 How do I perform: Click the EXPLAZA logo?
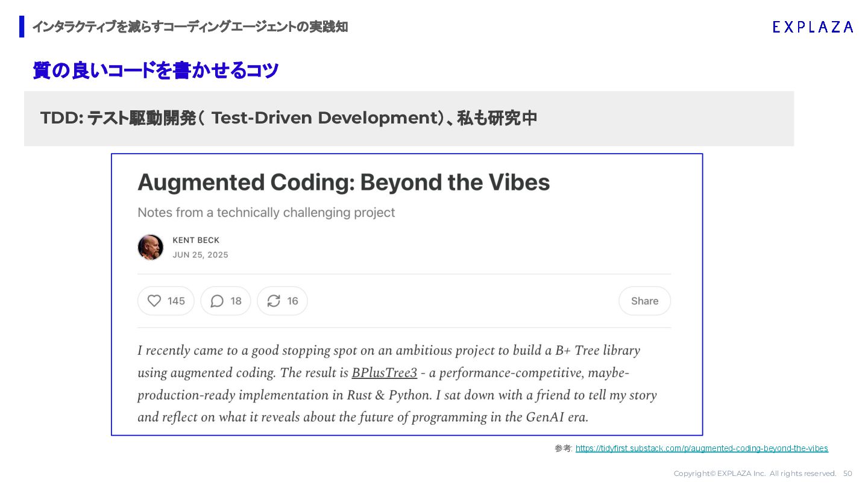click(813, 27)
